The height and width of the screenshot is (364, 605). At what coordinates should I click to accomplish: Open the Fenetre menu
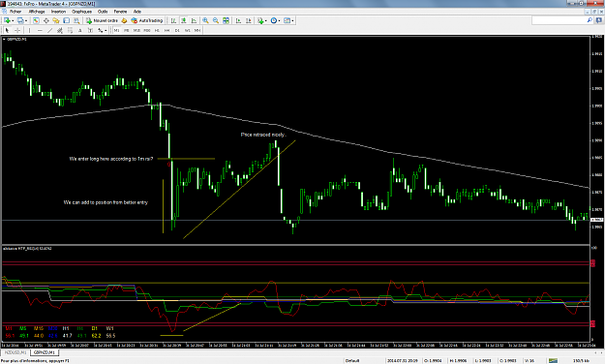click(120, 12)
